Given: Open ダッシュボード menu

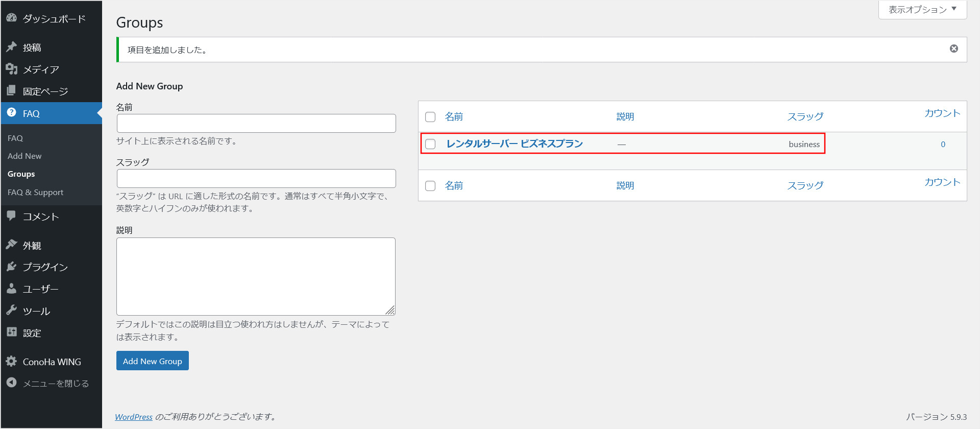Looking at the screenshot, I should (51, 18).
